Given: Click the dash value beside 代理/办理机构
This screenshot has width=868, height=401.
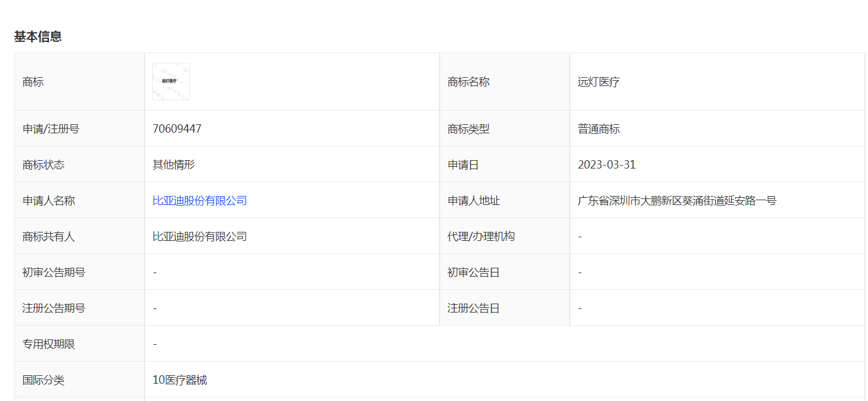Looking at the screenshot, I should 580,237.
